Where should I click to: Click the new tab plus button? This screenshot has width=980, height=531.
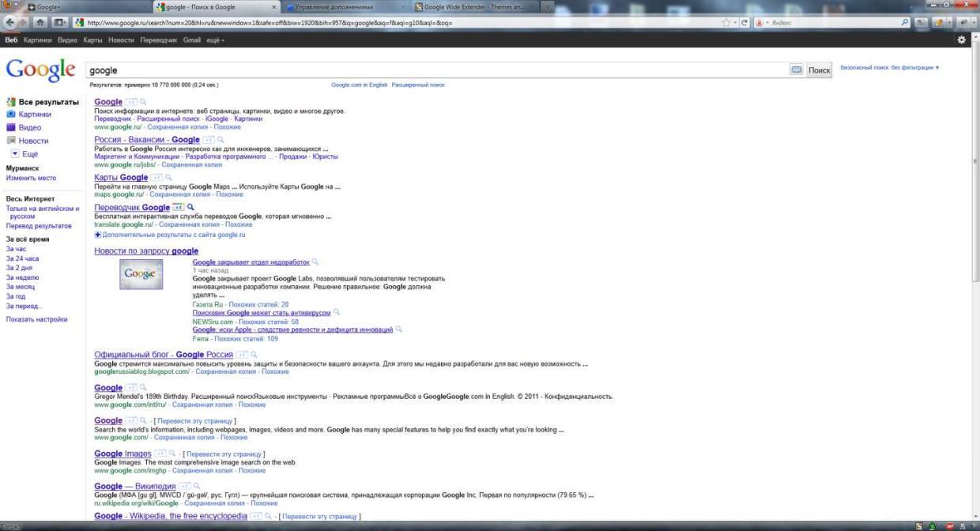[548, 7]
